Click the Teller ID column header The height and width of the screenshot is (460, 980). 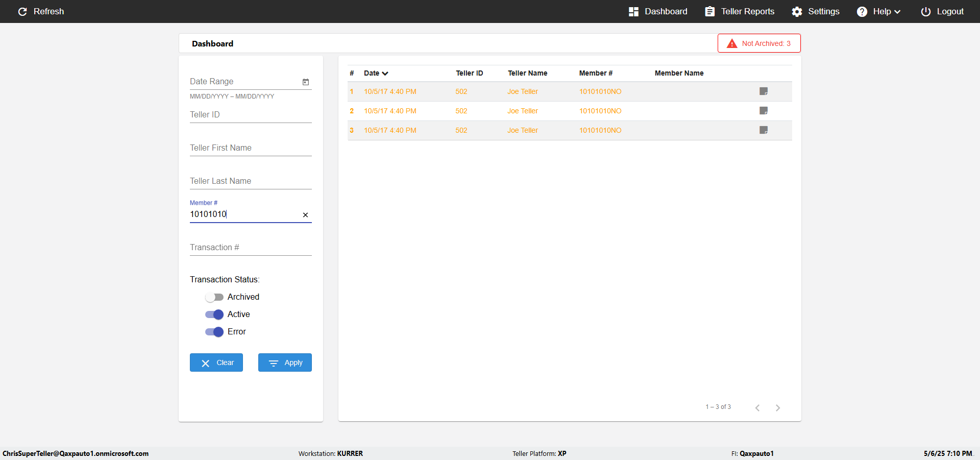(469, 73)
